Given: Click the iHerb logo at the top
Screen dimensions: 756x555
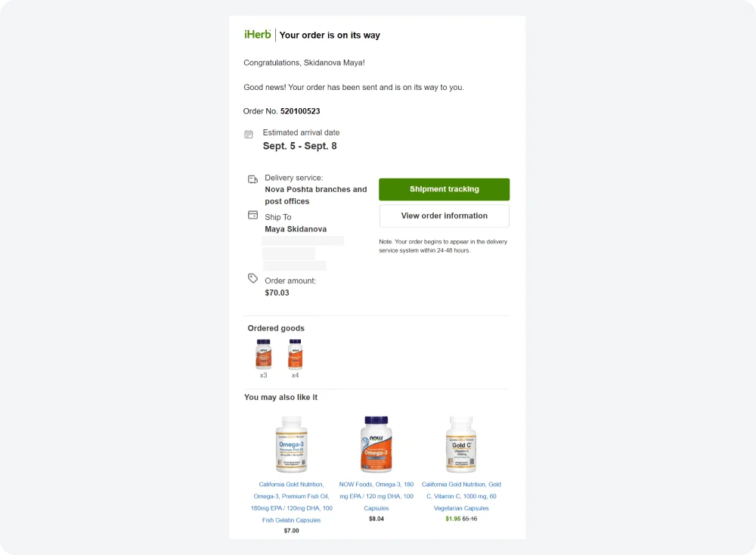Looking at the screenshot, I should (257, 34).
